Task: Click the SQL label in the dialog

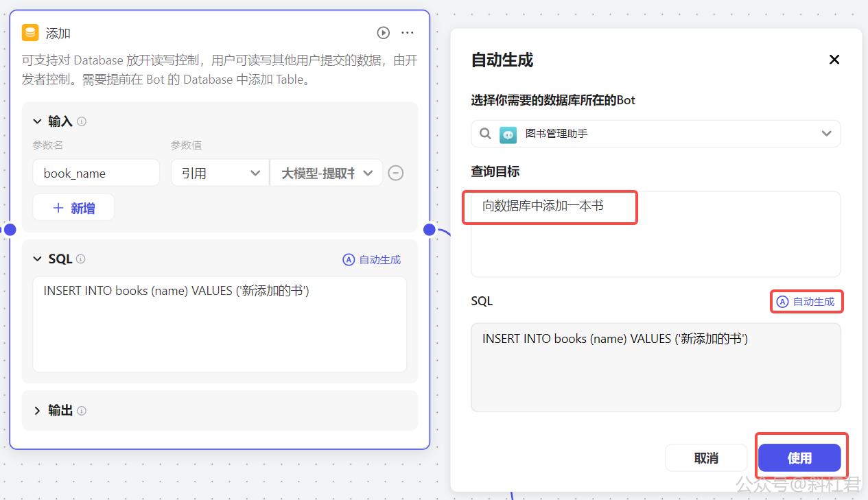Action: (482, 301)
